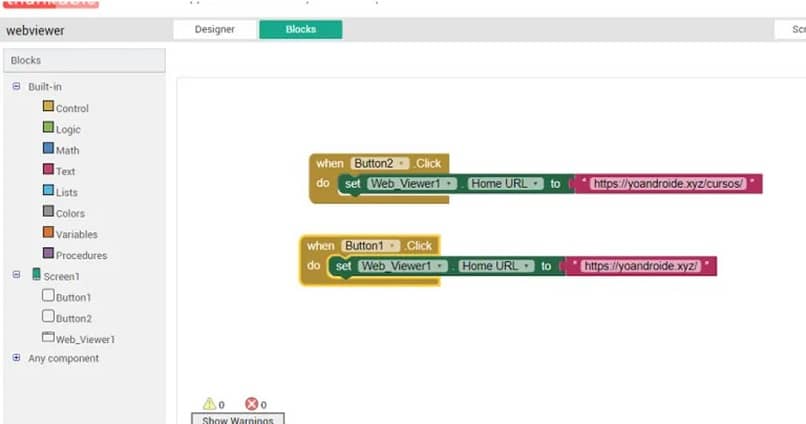
Task: Switch to the Designer tab
Action: pos(214,29)
